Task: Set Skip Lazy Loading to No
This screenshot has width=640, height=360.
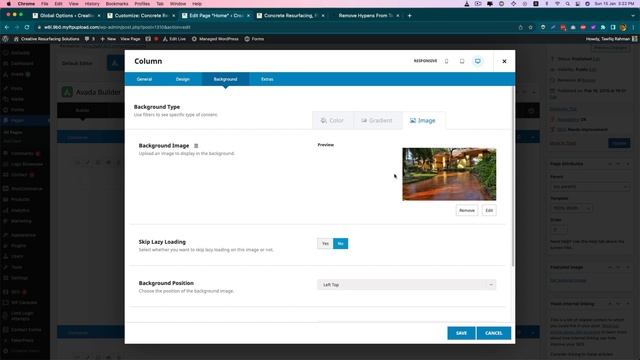Action: point(340,244)
